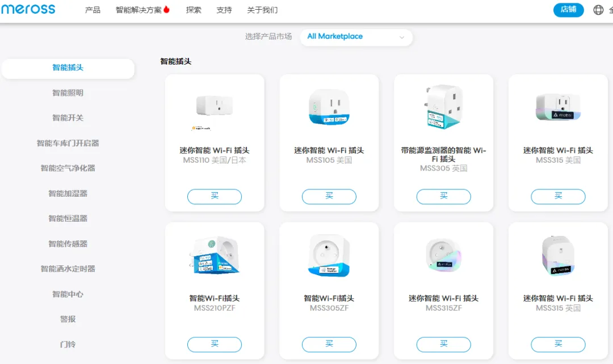613x364 pixels.
Task: Choose 智能车库门开启器 in the sidebar
Action: [68, 143]
